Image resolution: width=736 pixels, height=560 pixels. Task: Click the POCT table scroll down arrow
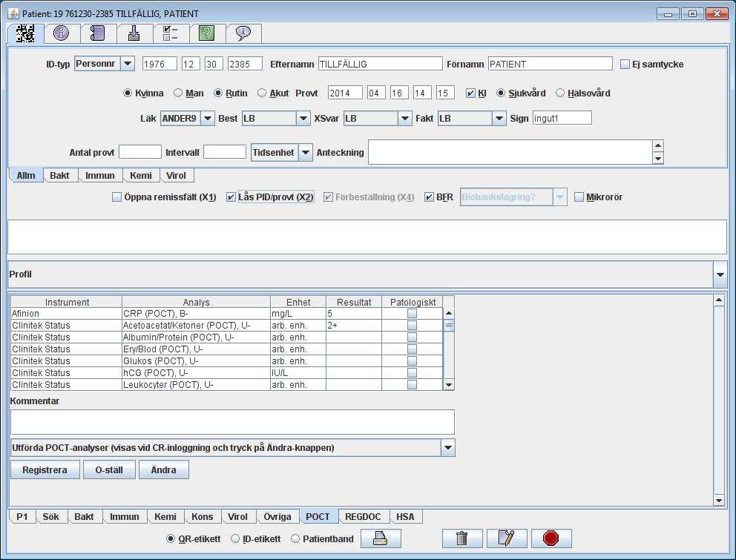point(449,385)
